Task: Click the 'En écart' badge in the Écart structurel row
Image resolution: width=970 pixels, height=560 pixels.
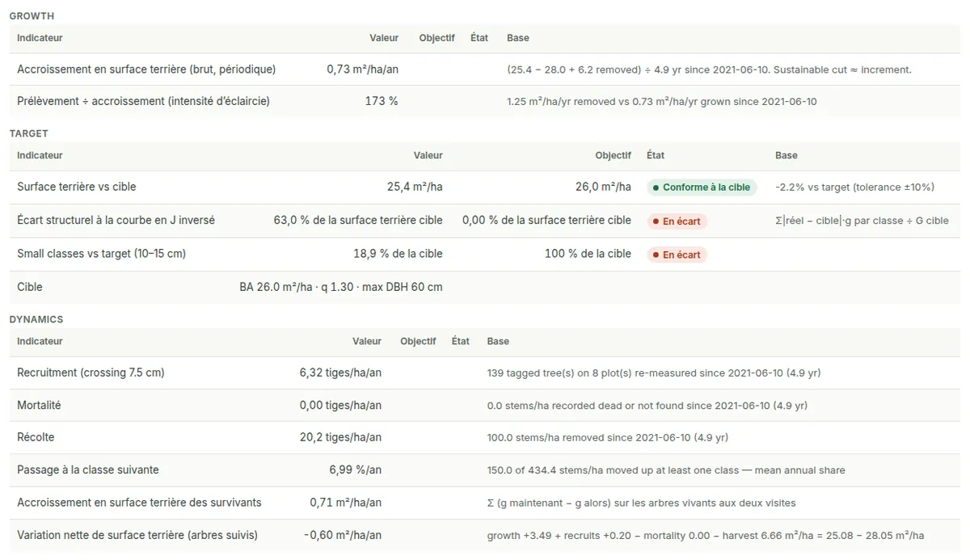Action: point(677,221)
